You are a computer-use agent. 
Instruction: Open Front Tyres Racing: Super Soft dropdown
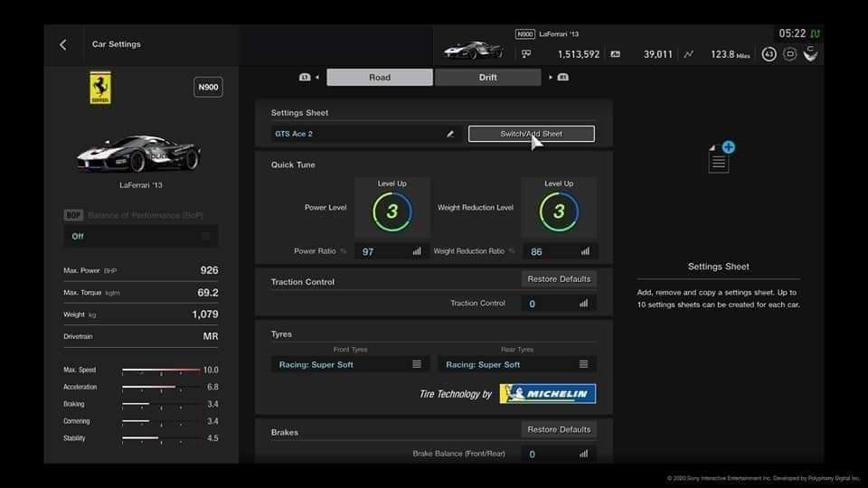click(x=351, y=364)
